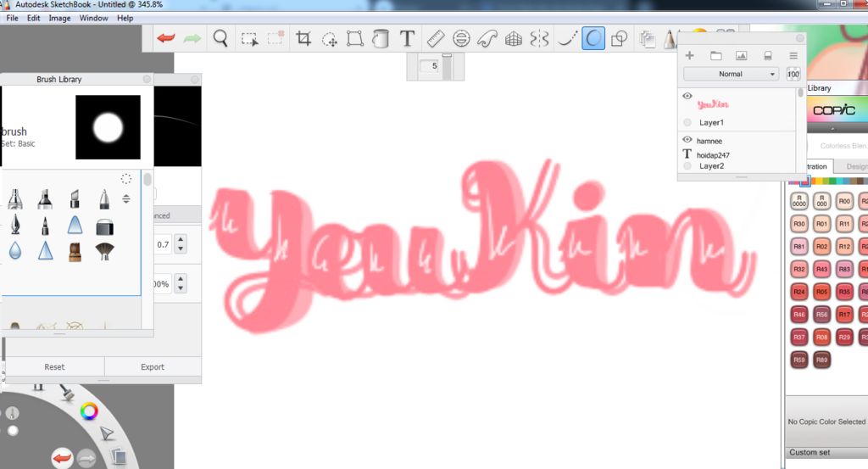Toggle the Layer1 lock circle
Image resolution: width=868 pixels, height=469 pixels.
687,122
